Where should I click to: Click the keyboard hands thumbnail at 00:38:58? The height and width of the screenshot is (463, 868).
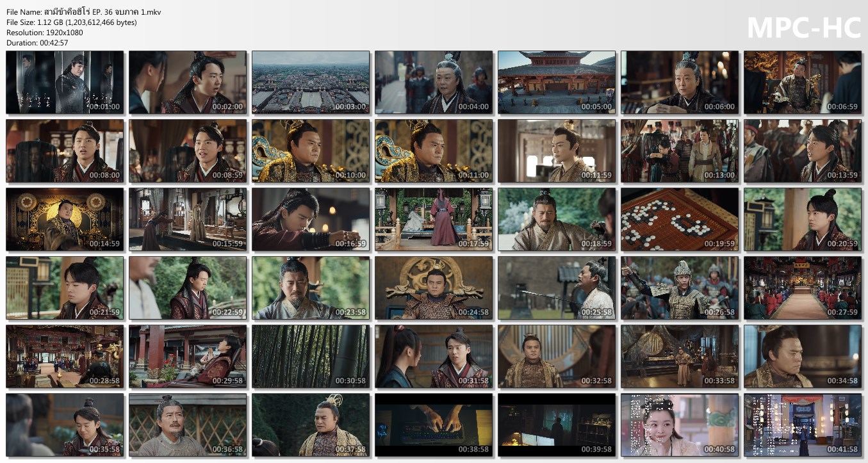(434, 425)
